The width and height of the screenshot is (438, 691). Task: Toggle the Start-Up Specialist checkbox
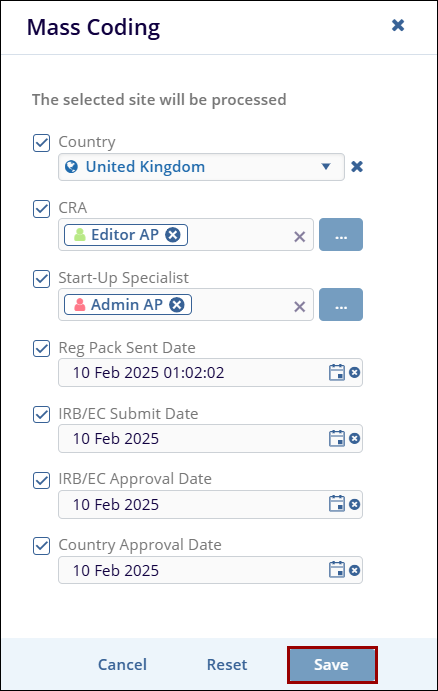(x=41, y=279)
